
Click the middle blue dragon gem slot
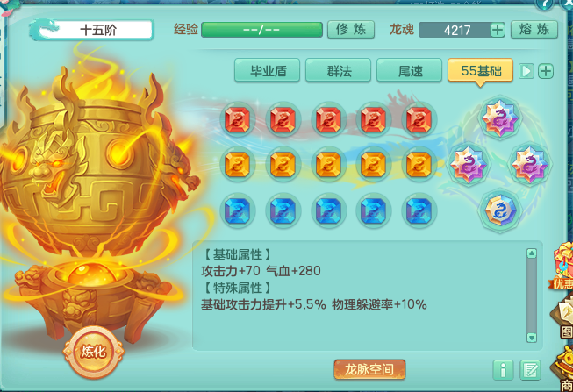[328, 210]
